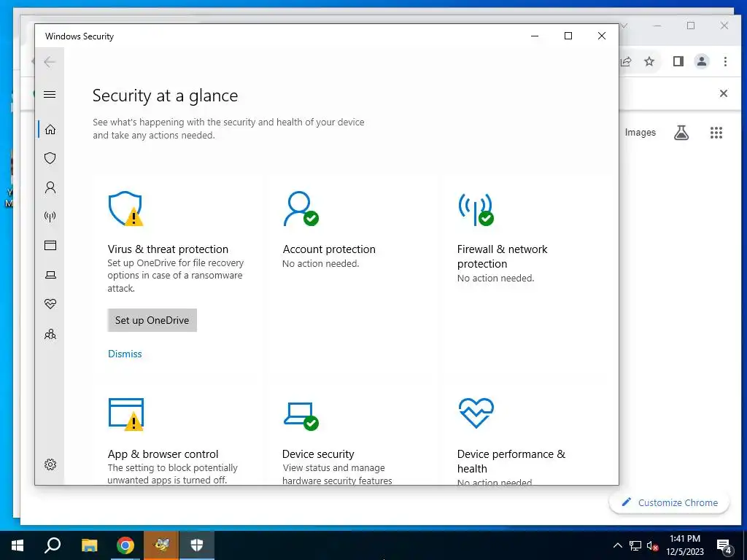Open notification center with 4 badge
This screenshot has width=747, height=560.
724,545
